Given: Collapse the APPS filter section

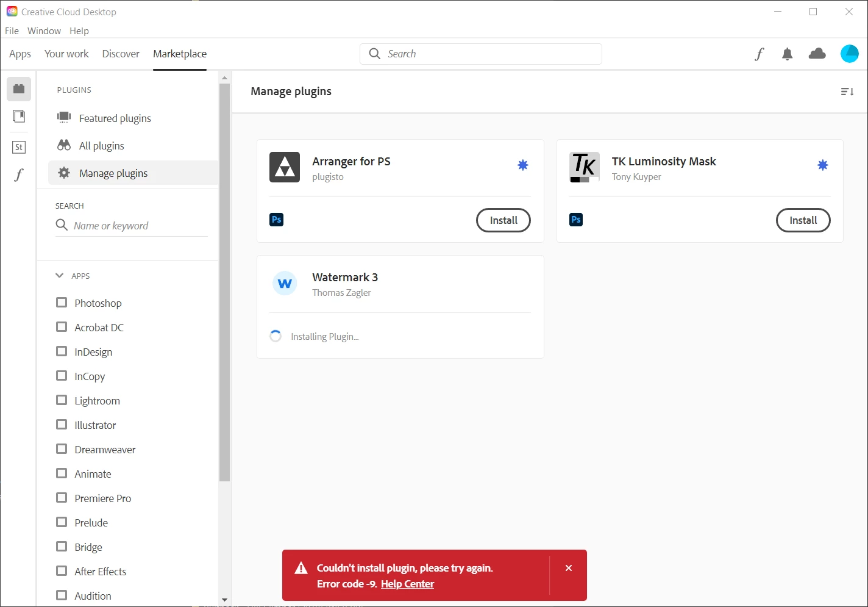Looking at the screenshot, I should (x=60, y=276).
